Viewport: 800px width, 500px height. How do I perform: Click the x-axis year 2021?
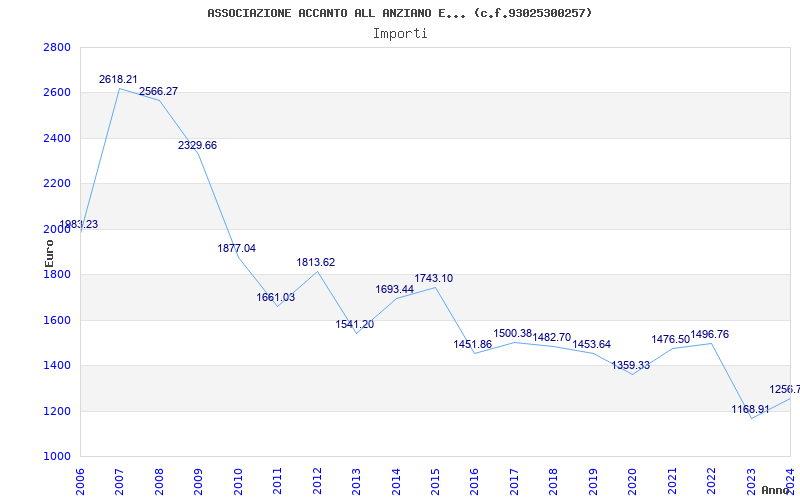tap(672, 482)
